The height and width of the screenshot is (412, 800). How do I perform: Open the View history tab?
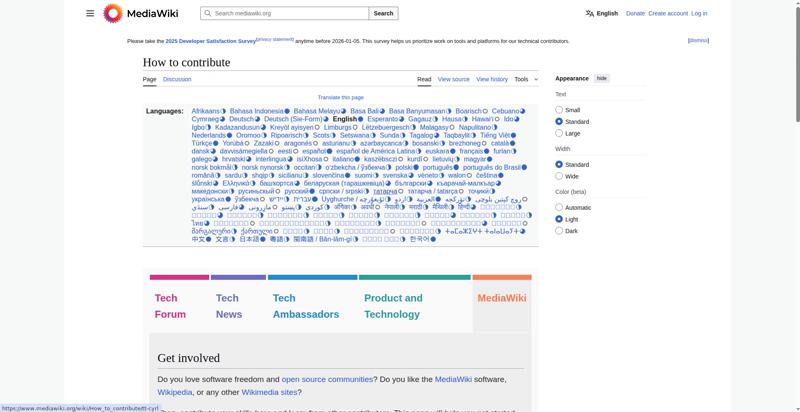492,79
